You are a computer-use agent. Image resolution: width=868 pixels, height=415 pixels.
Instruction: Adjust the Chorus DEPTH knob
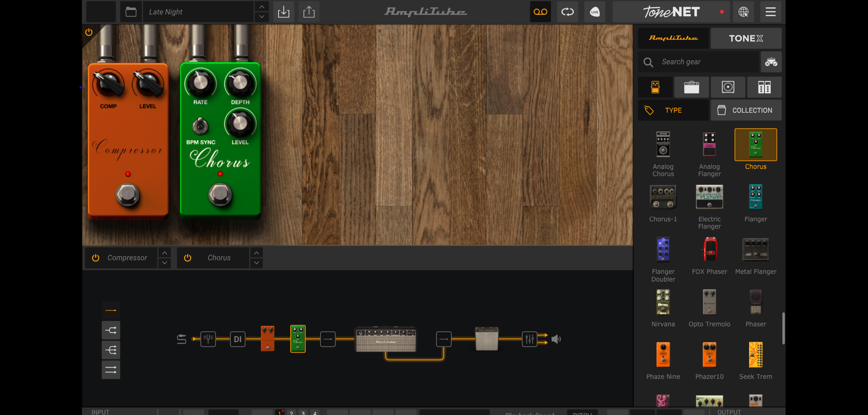(240, 82)
